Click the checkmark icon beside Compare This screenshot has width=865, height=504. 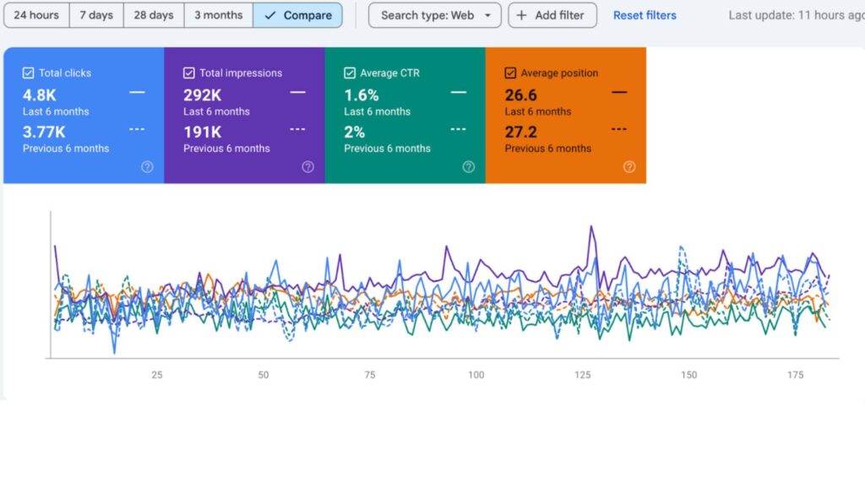point(270,15)
